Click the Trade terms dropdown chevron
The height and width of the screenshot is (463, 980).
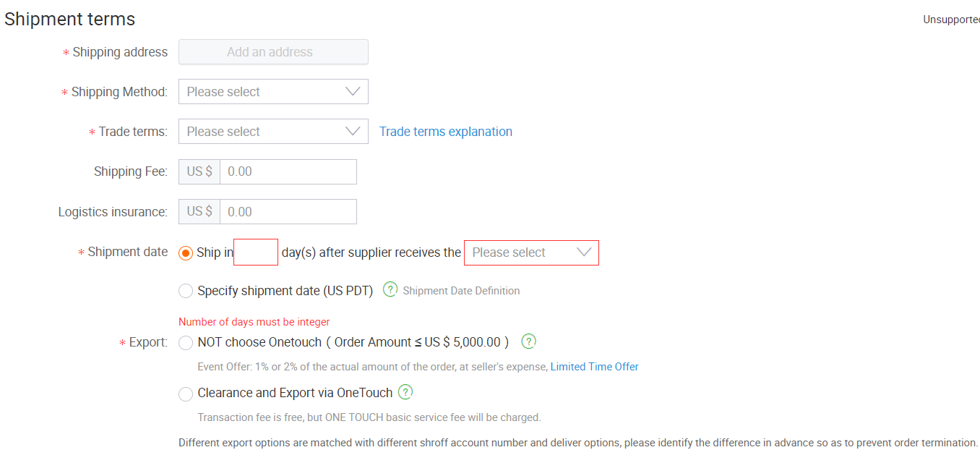(x=353, y=132)
